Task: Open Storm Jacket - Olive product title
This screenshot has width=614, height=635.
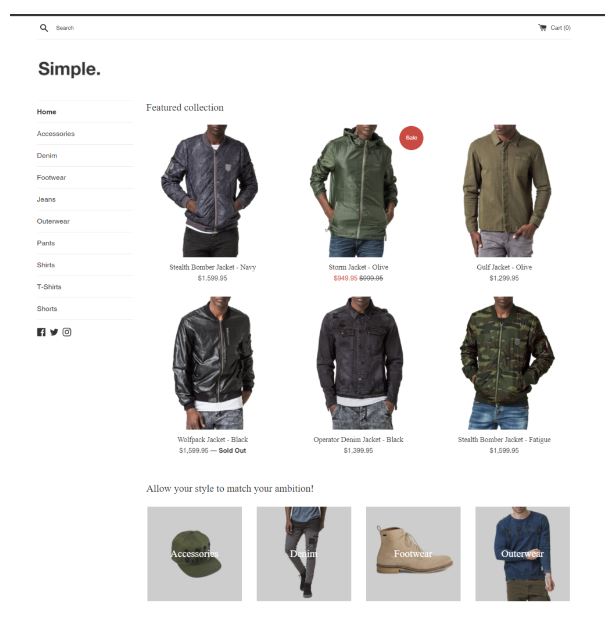Action: [x=358, y=267]
